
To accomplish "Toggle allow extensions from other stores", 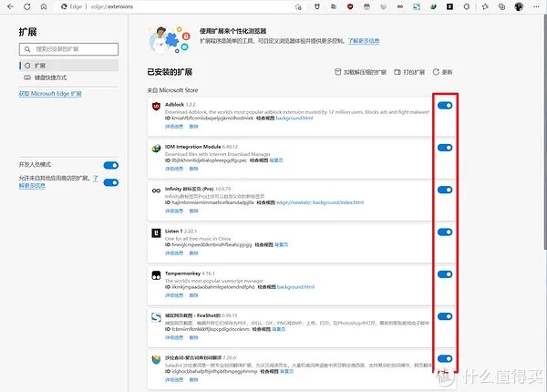I will [x=111, y=182].
